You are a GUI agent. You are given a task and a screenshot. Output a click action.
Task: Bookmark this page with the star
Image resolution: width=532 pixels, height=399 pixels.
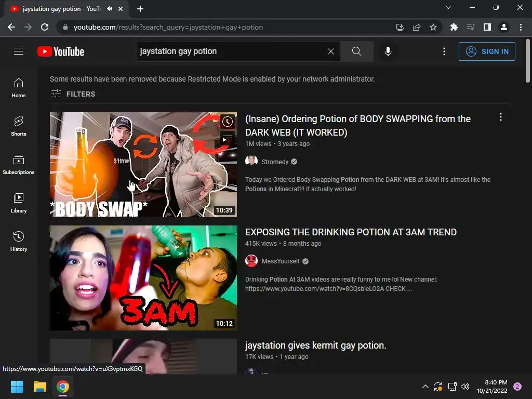[x=433, y=27]
